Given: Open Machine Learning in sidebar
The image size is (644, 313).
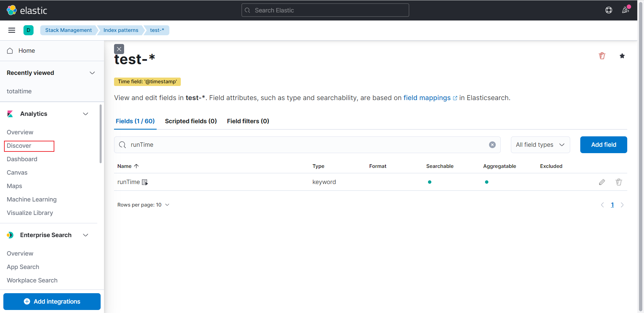Looking at the screenshot, I should coord(32,199).
